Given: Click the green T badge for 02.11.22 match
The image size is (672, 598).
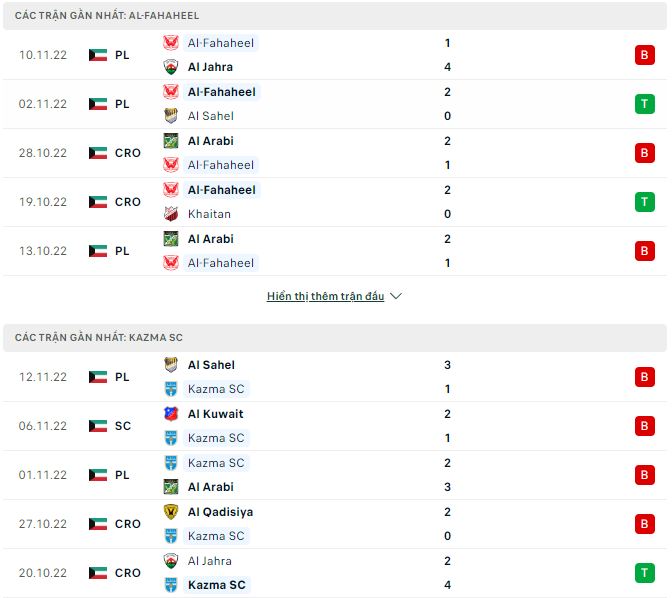Looking at the screenshot, I should point(644,104).
